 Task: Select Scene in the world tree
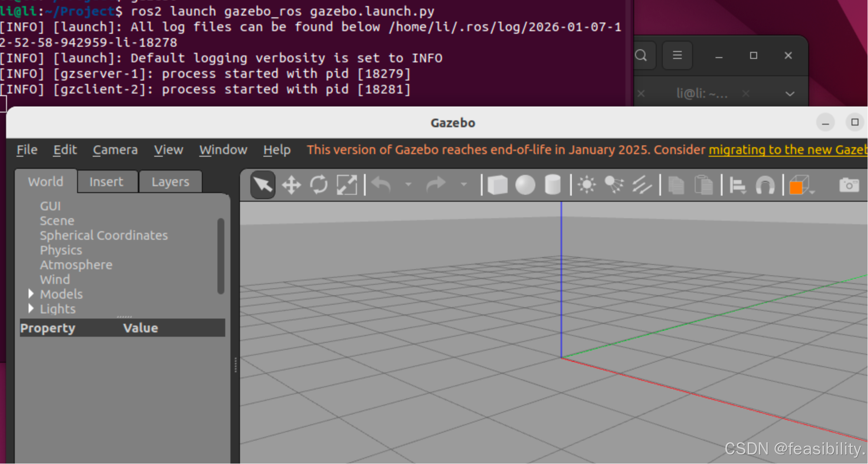[x=57, y=221]
